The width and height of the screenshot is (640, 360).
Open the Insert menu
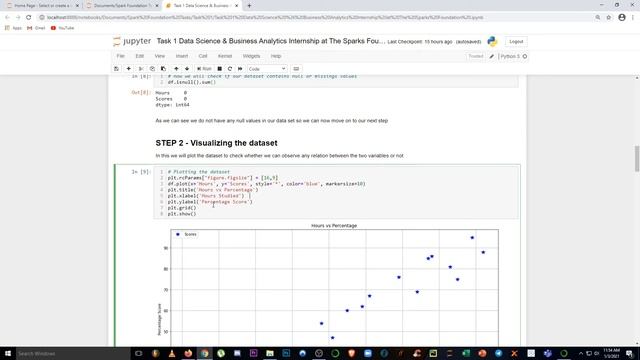tap(182, 56)
